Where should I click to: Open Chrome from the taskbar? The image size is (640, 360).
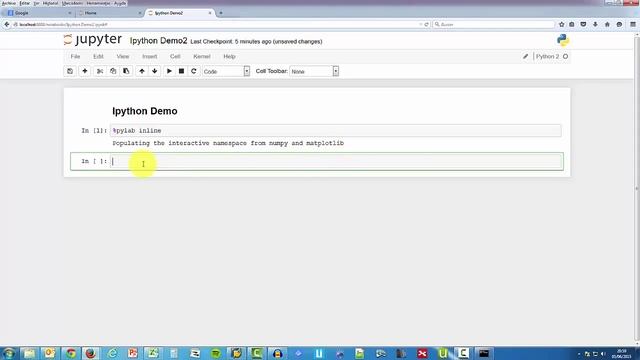[x=71, y=353]
